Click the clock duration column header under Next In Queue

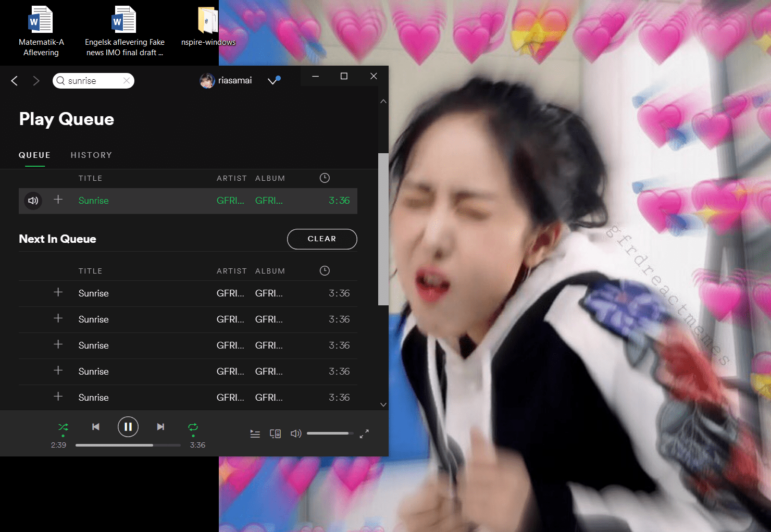click(x=325, y=271)
